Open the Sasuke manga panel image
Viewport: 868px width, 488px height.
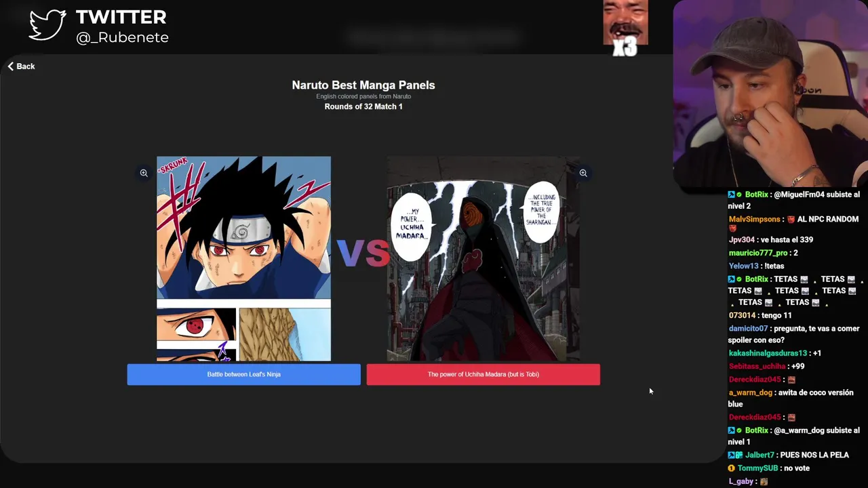[243, 259]
